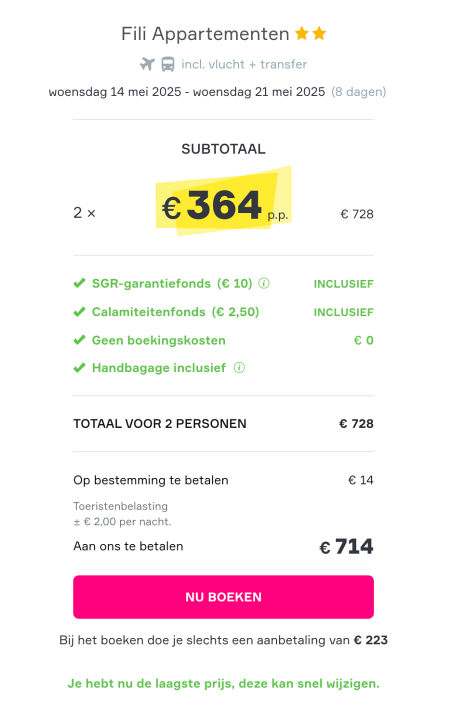Click the highlighted €364 p.p. price
Screen dimensions: 450x718
click(224, 205)
